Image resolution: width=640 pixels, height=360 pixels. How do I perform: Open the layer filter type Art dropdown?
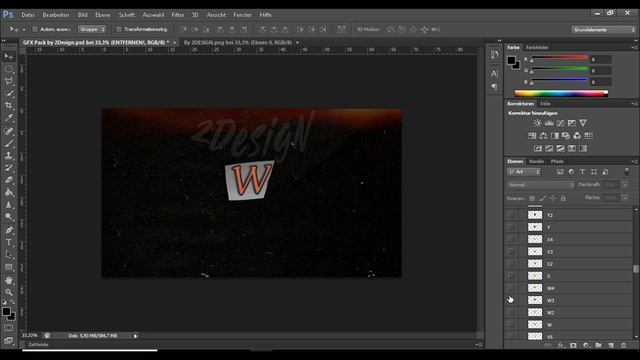click(524, 172)
